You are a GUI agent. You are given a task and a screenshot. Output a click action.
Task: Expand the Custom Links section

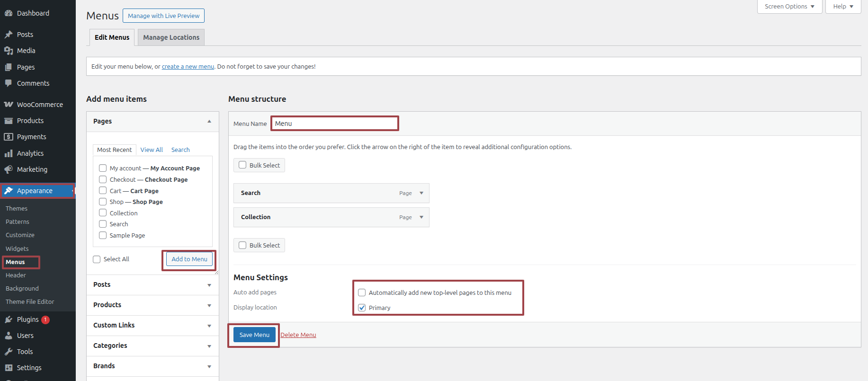click(x=209, y=326)
